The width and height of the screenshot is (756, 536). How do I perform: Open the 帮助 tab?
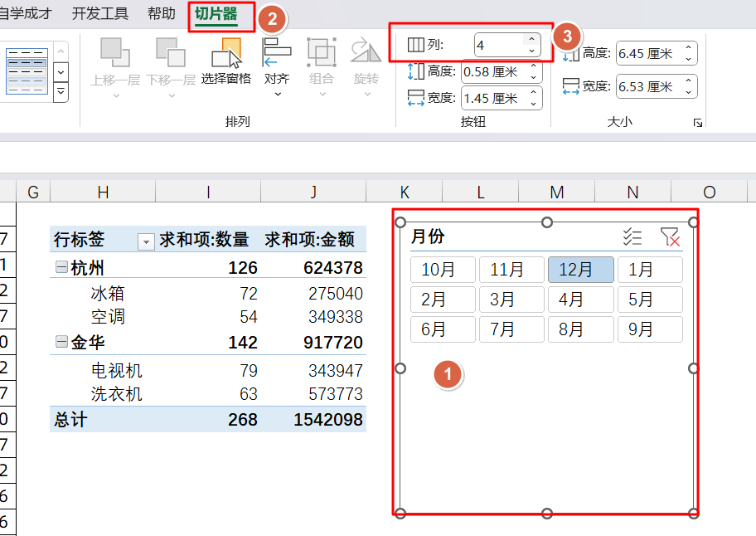pos(162,13)
